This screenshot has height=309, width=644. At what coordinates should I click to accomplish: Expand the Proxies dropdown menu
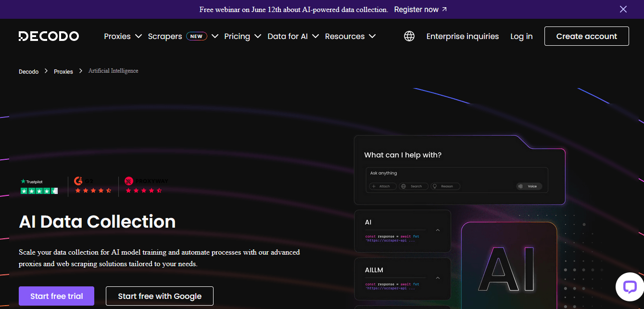pyautogui.click(x=123, y=36)
